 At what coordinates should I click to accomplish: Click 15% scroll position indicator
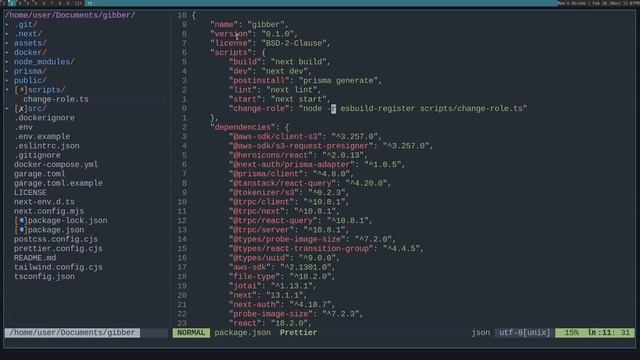tap(571, 333)
